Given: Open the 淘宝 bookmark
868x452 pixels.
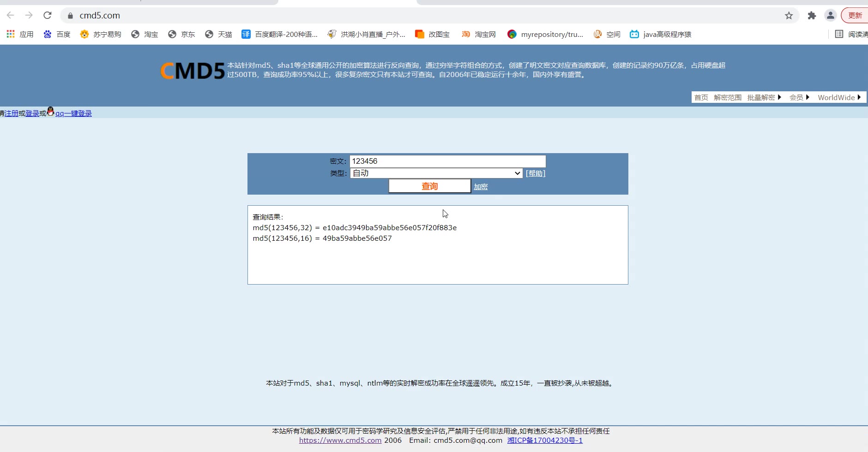Looking at the screenshot, I should point(145,34).
